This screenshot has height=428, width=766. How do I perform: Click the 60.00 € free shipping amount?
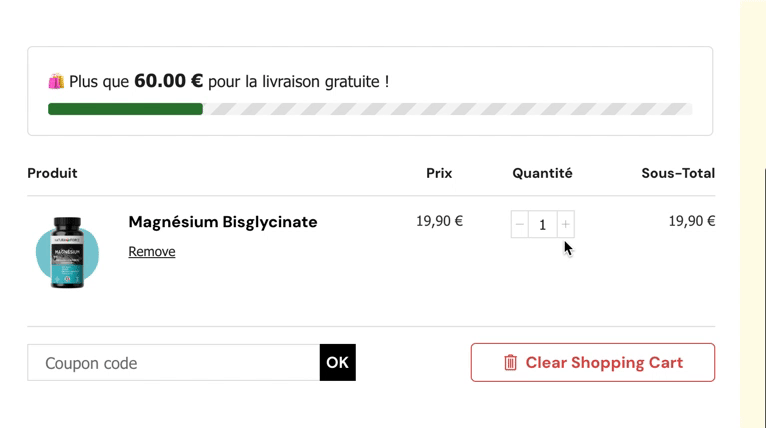tap(168, 81)
